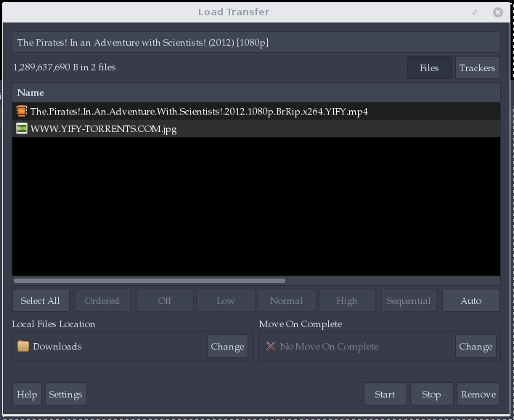
Task: Open Help
Action: tap(27, 394)
